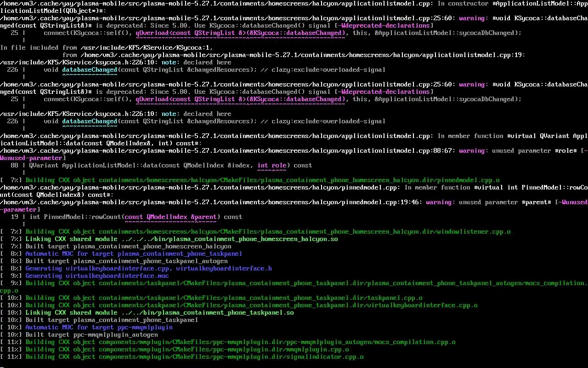Click 'In constructor' text in top line
Screen dimensions: 588x368
[463, 4]
